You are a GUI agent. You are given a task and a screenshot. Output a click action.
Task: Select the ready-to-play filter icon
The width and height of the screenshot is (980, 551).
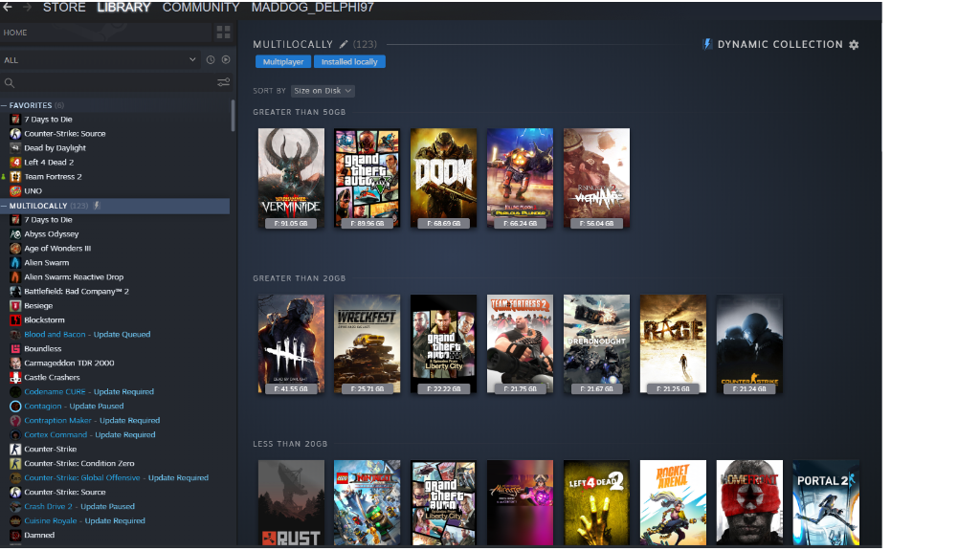[226, 58]
